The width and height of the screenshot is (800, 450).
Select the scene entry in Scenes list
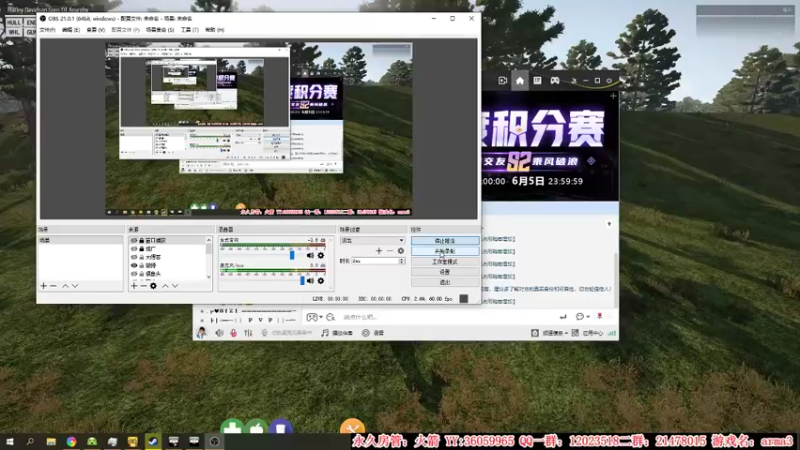pyautogui.click(x=81, y=240)
